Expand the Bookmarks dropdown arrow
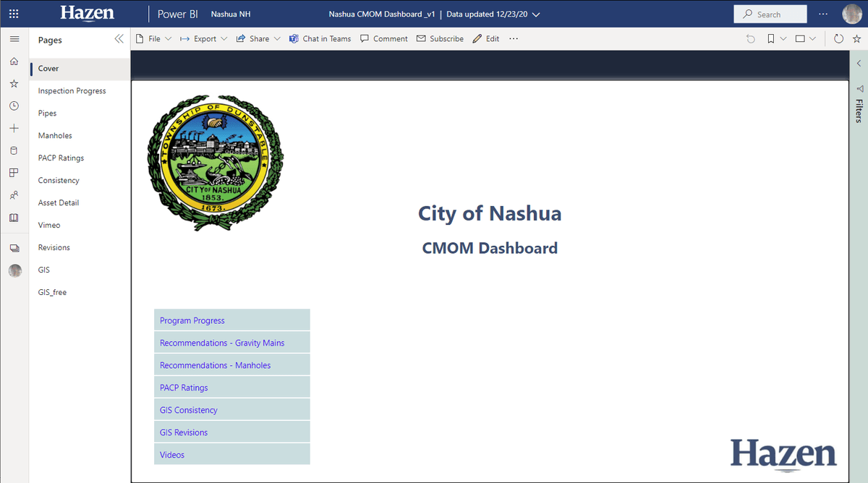The width and height of the screenshot is (868, 483). click(x=783, y=39)
